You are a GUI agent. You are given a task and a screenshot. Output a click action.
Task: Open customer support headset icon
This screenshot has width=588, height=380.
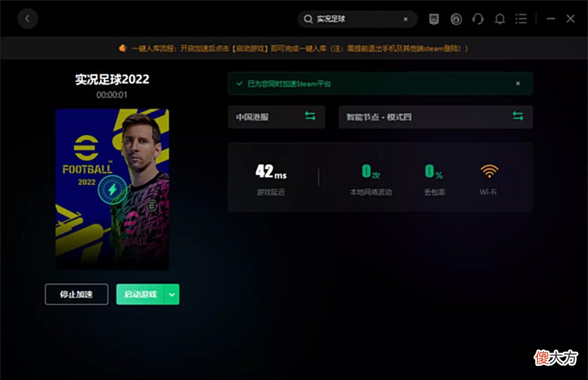tap(477, 19)
